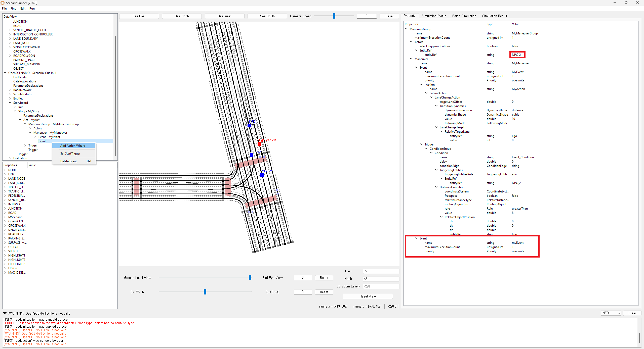Click the restore window button
The height and width of the screenshot is (349, 644).
626,3
